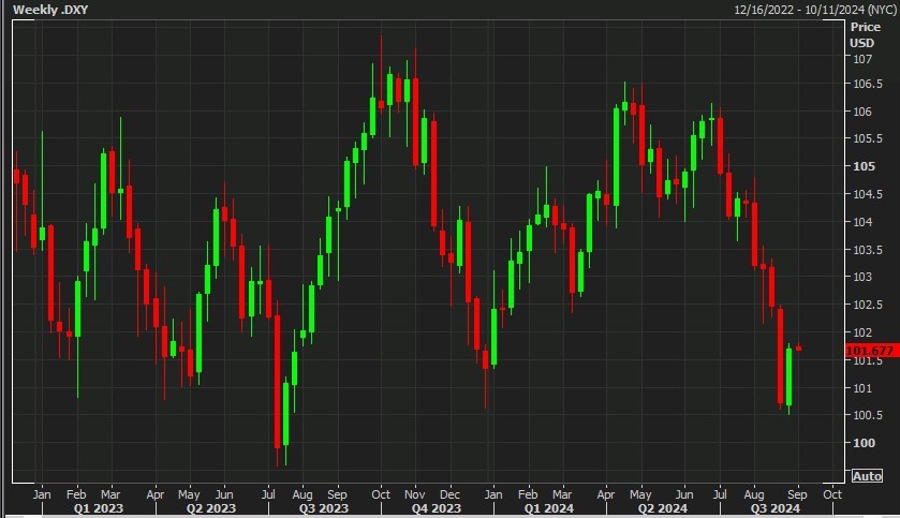Click the 102 price axis label
This screenshot has width=900, height=518.
coord(862,333)
